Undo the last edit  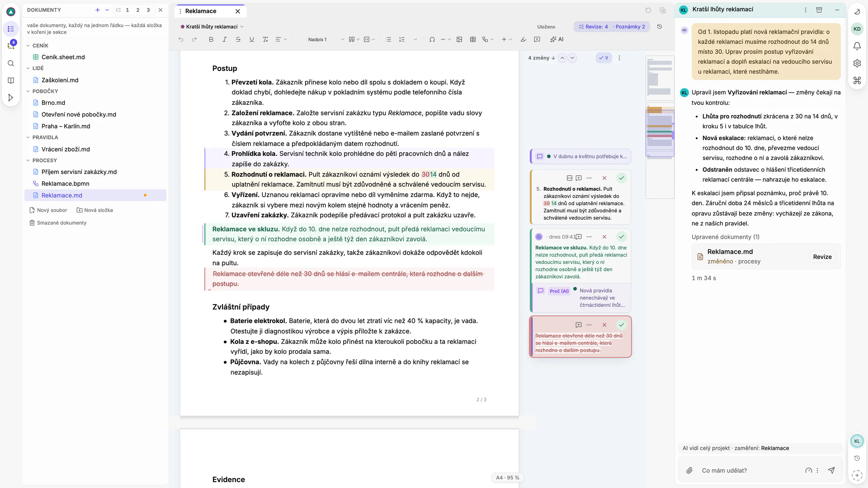coord(181,40)
